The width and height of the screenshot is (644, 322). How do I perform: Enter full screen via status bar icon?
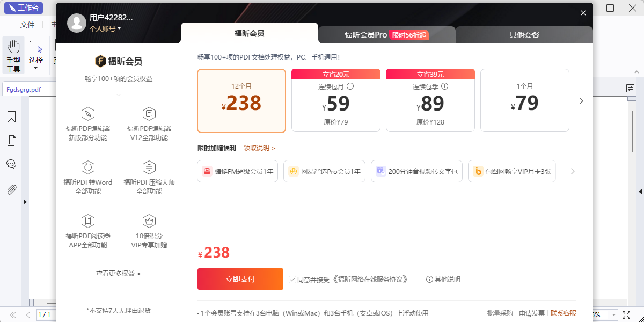click(626, 315)
